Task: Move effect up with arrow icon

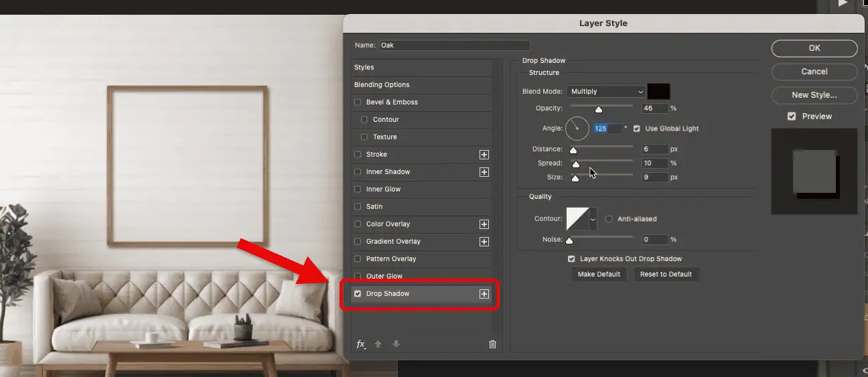Action: (x=378, y=344)
